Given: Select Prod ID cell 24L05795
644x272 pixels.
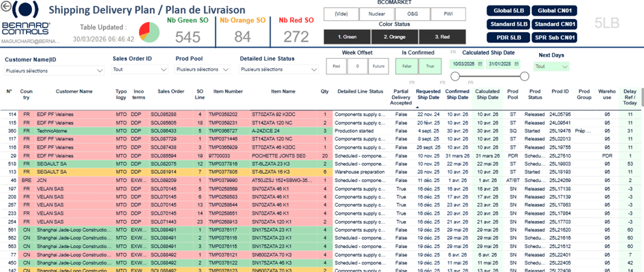Looking at the screenshot, I should tap(560, 115).
